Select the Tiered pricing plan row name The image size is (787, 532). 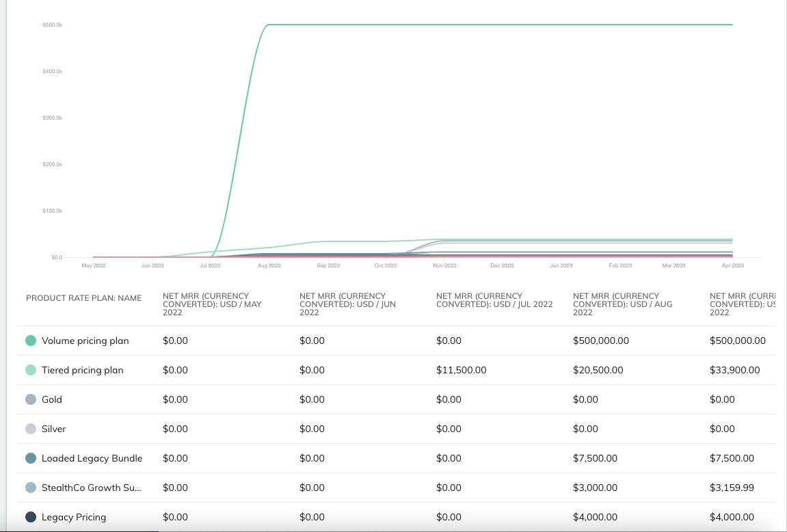point(82,370)
